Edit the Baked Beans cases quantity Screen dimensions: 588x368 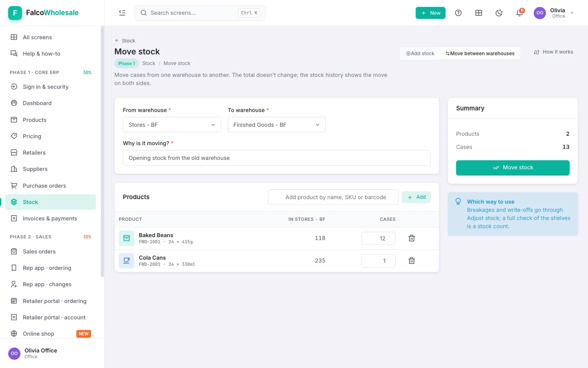tap(379, 238)
